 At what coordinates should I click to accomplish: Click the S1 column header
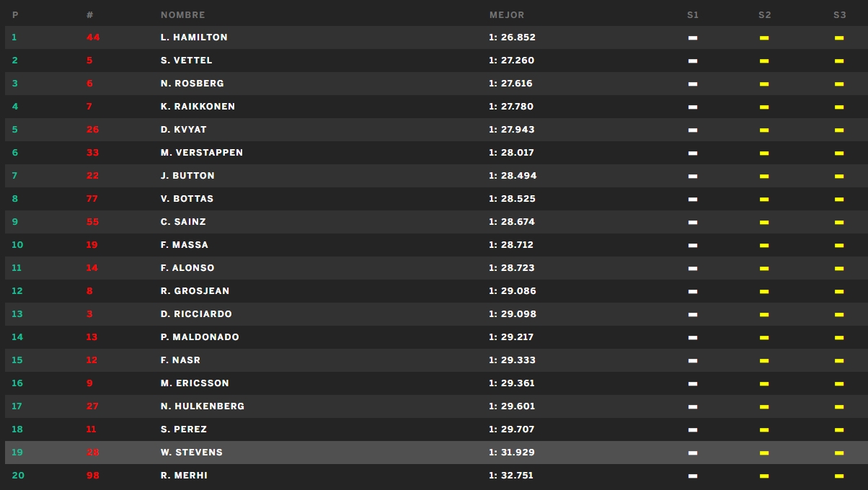(693, 15)
